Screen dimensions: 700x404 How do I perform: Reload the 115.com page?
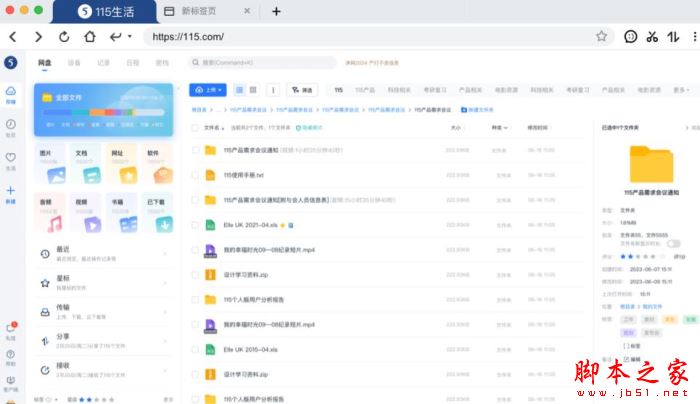click(x=64, y=37)
